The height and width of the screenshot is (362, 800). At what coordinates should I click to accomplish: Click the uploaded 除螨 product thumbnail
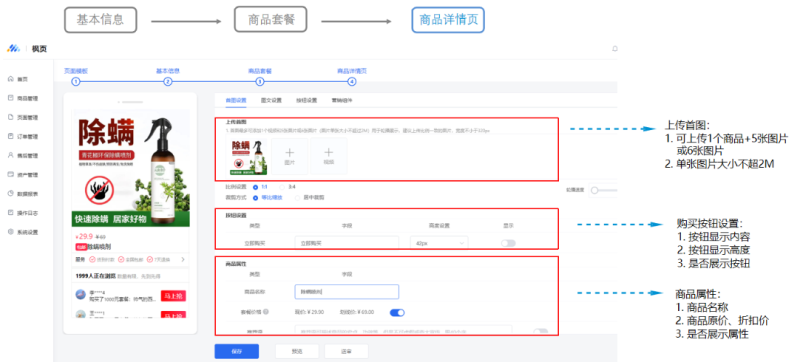pos(247,157)
